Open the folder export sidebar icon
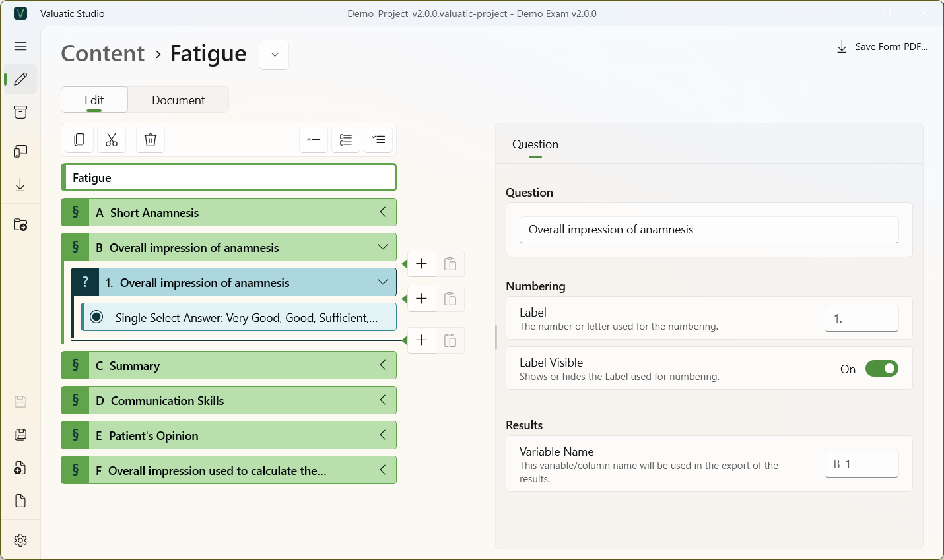 point(20,225)
